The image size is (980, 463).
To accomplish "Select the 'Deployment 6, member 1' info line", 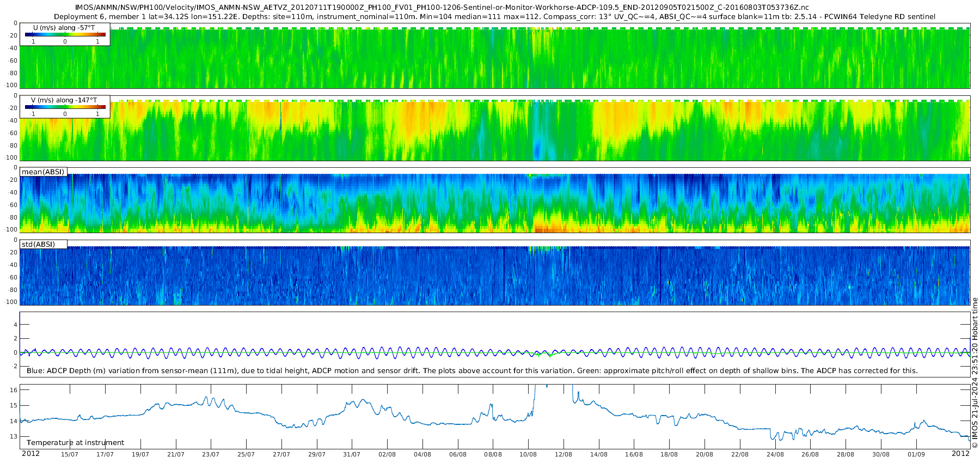I will [x=494, y=16].
